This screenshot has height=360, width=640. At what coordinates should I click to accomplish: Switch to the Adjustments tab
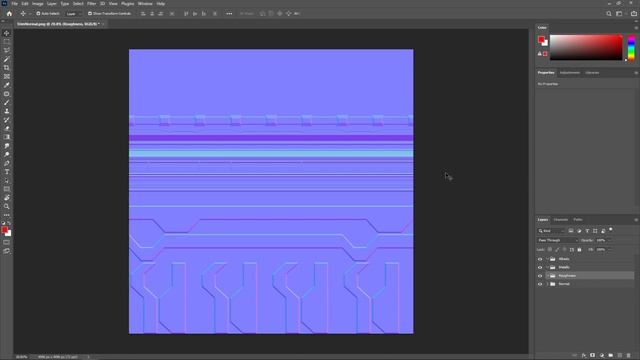tap(570, 73)
